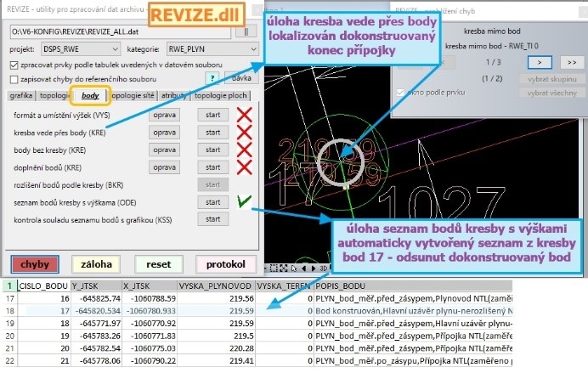Click vybrat skupinu button
Screen dimensions: 588x373
552,79
